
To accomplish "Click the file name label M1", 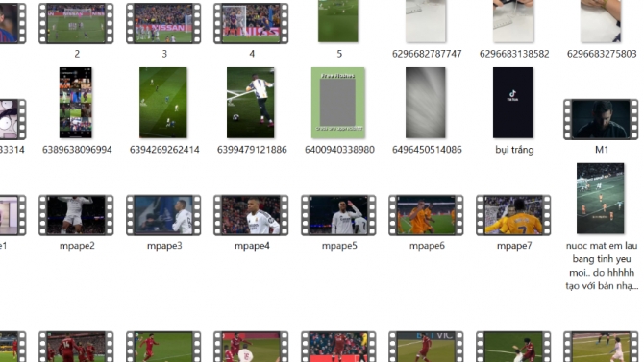I will click(602, 150).
